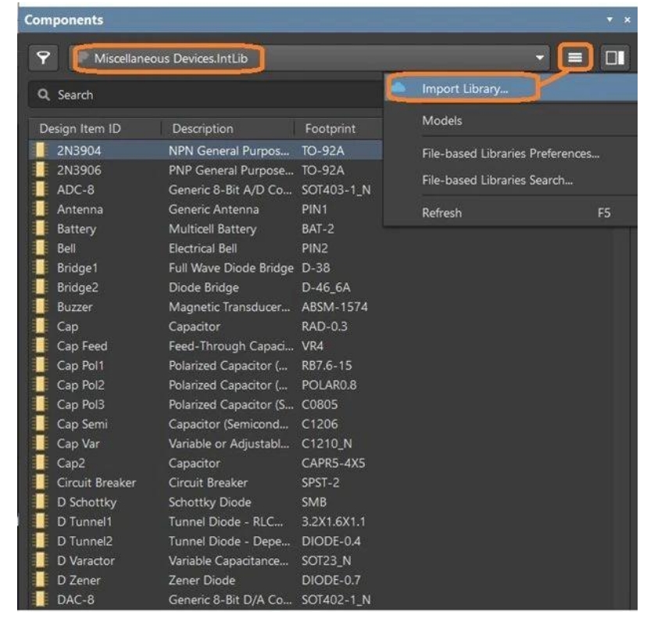The width and height of the screenshot is (672, 619).
Task: Click the Schottky Diode description cell
Action: pyautogui.click(x=209, y=502)
